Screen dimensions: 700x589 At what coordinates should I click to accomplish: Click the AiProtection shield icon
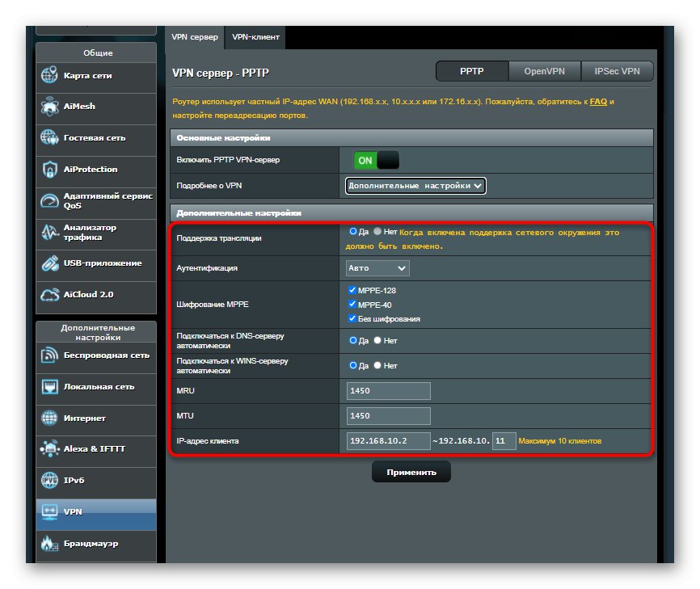[49, 169]
